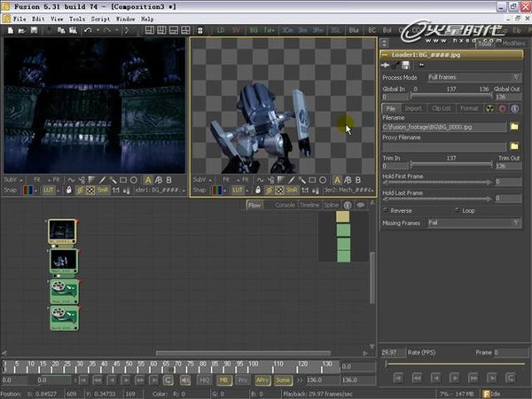Open the Import tab in Loader controls

pyautogui.click(x=413, y=108)
